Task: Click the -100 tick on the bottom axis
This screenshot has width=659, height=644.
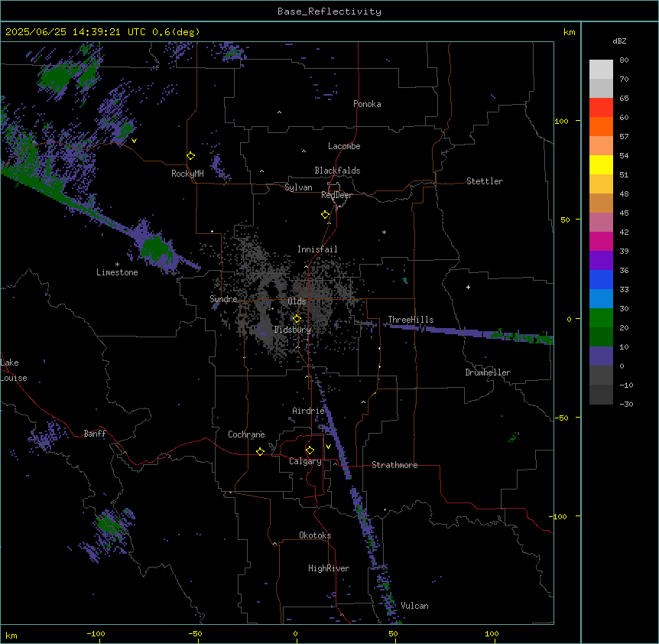Action: 96,634
